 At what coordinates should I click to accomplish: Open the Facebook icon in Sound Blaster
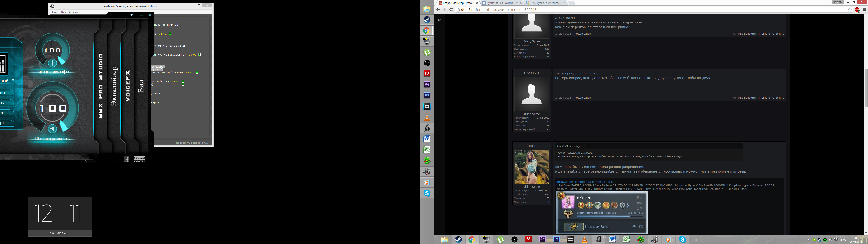(126, 159)
